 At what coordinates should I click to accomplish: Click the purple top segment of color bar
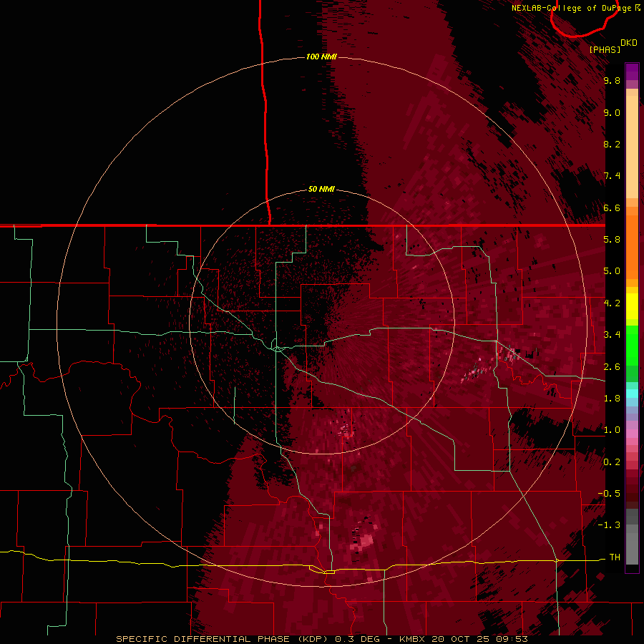632,72
